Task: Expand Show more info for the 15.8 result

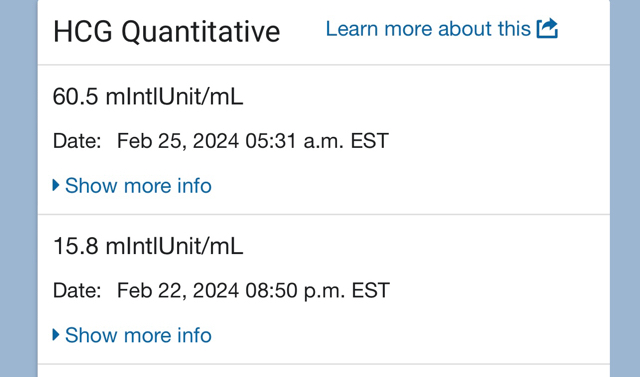Action: pyautogui.click(x=132, y=335)
